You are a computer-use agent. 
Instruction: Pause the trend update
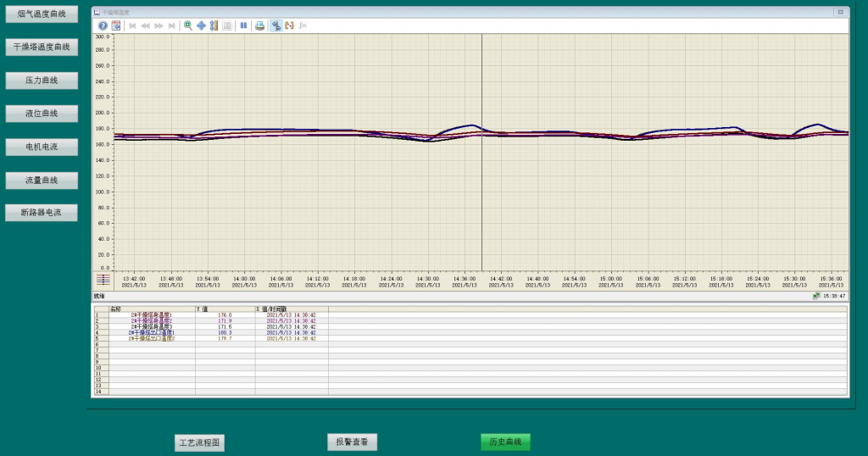[243, 25]
